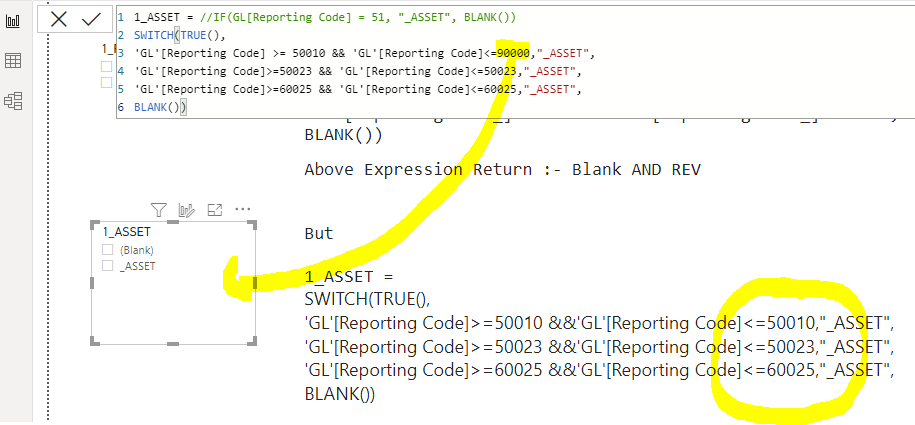Viewport: 915px width, 425px height.
Task: Check the (Blank) option in slicer
Action: point(107,250)
